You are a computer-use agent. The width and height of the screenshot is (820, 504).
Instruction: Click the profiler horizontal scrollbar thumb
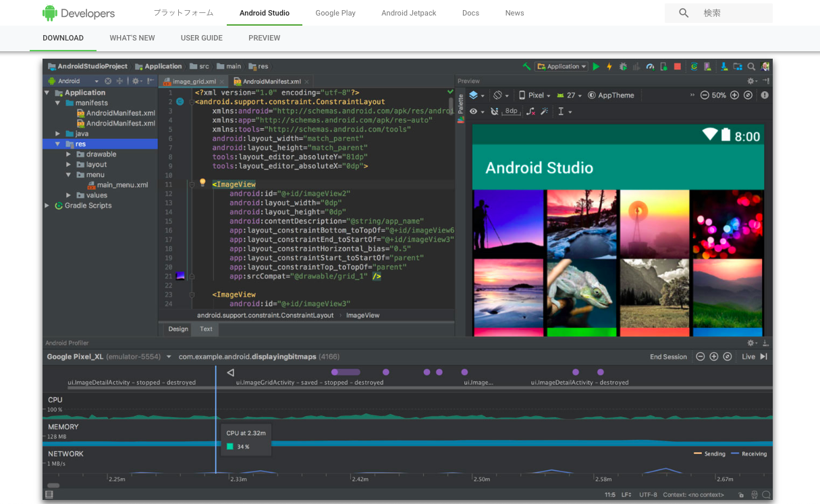pos(53,485)
